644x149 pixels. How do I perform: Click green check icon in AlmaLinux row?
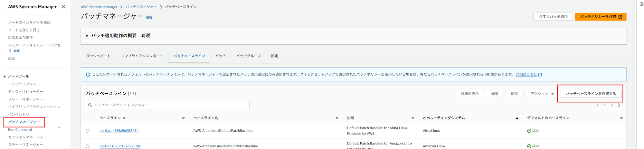point(529,131)
